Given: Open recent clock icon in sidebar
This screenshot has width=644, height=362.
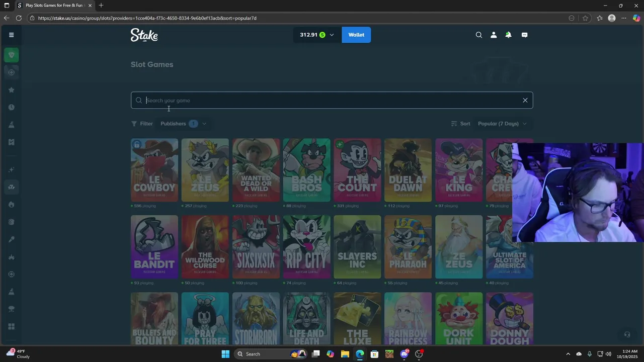Looking at the screenshot, I should (x=11, y=107).
